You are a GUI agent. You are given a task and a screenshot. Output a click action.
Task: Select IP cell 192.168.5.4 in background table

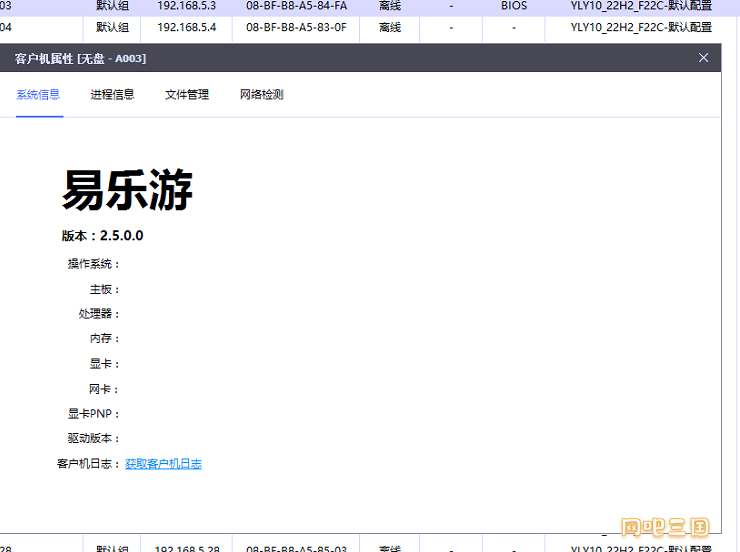[x=186, y=27]
